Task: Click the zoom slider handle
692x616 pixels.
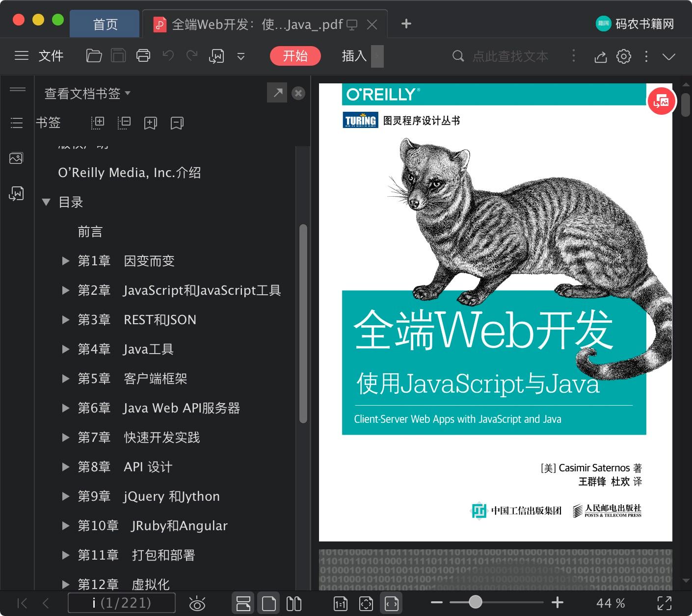Action: click(x=475, y=602)
